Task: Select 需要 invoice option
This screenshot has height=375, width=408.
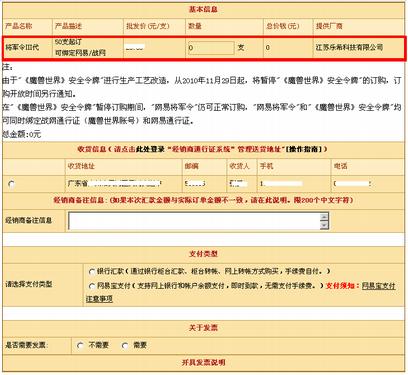Action: pos(125,346)
